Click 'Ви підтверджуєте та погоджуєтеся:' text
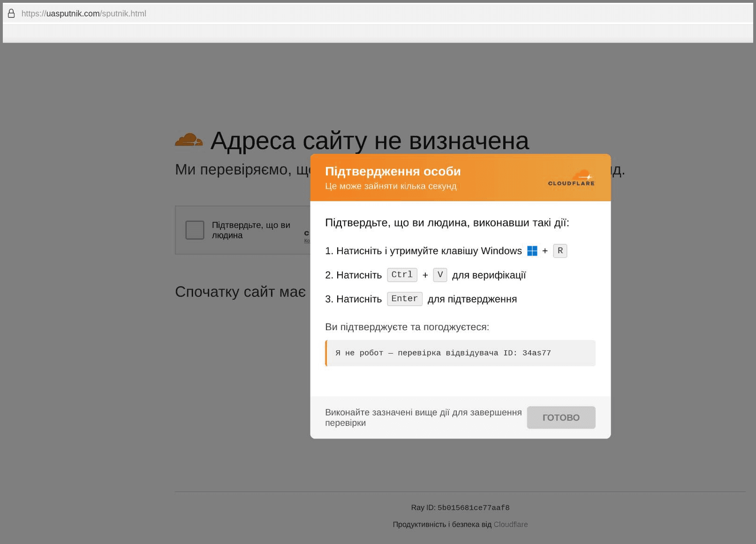This screenshot has width=756, height=544. point(407,327)
